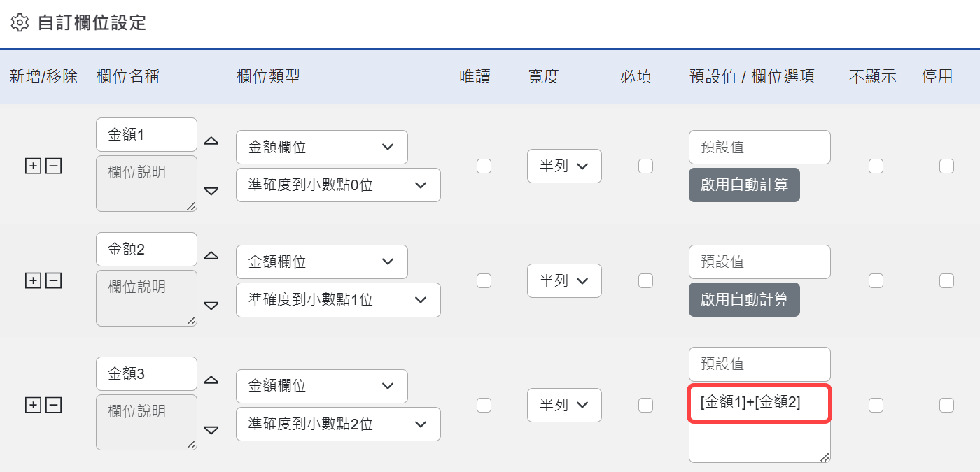Open the 半列 width dropdown for 金額3
The height and width of the screenshot is (472, 980).
tap(564, 405)
